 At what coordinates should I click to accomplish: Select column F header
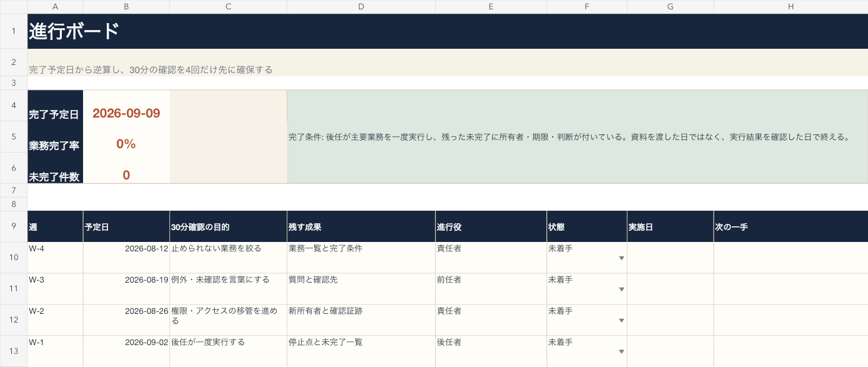tap(587, 6)
